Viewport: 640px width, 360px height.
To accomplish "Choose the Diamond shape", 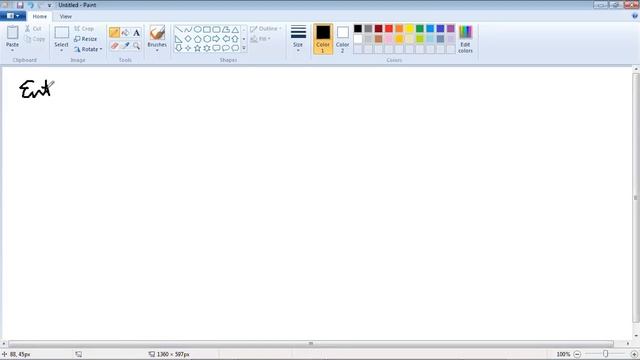I will click(x=188, y=39).
